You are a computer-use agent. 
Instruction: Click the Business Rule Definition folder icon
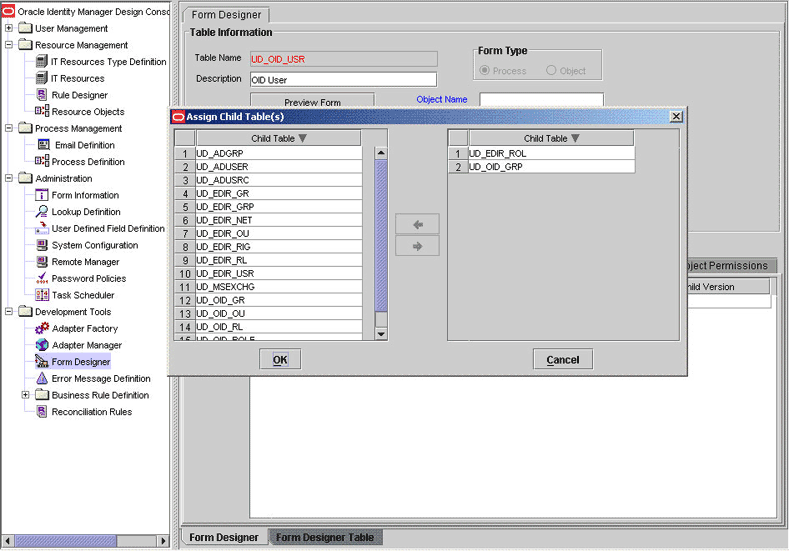pos(42,395)
